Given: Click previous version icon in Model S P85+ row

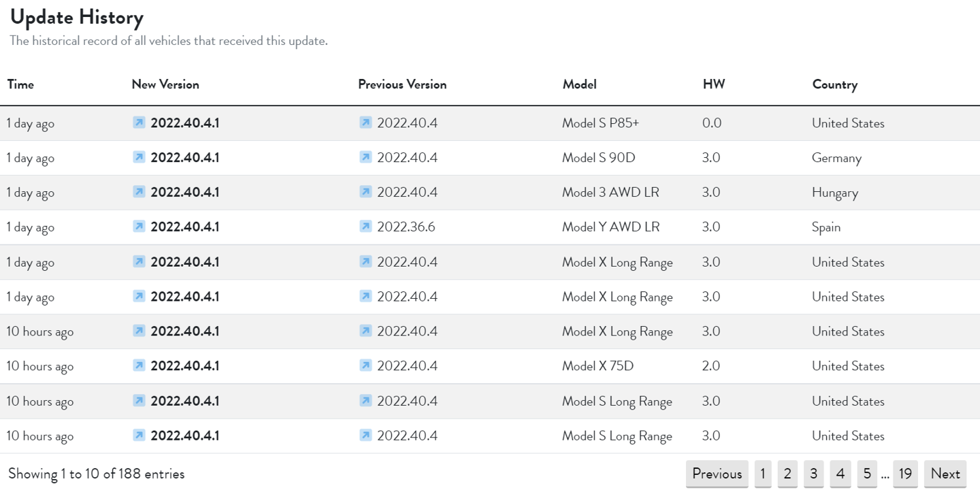Looking at the screenshot, I should (x=365, y=122).
